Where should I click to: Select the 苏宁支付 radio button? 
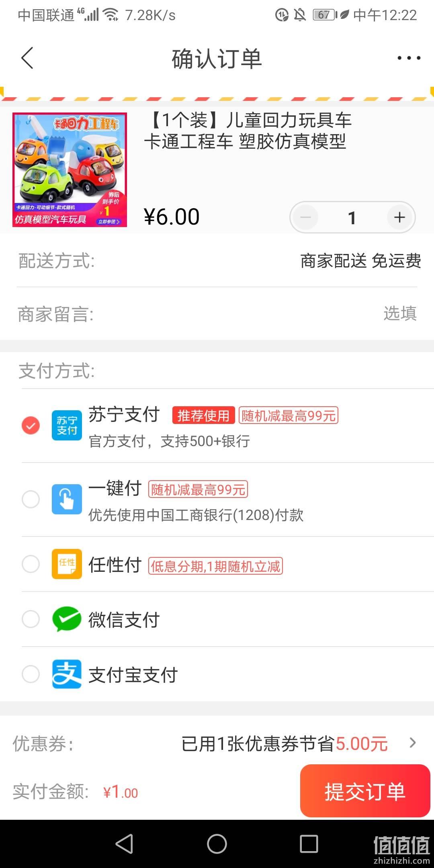point(31,426)
